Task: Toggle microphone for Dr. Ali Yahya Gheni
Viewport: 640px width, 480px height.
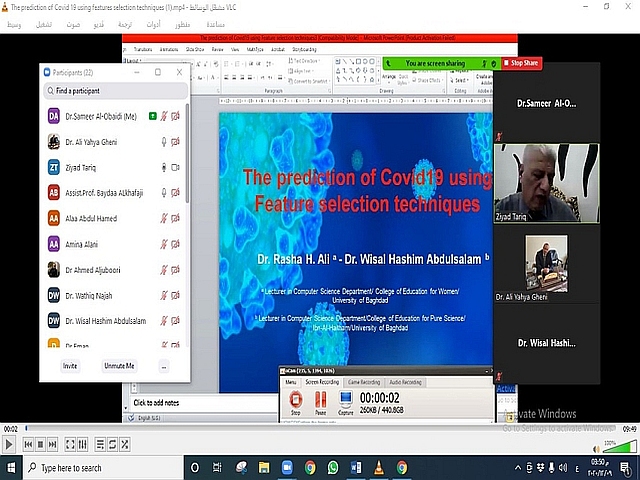Action: [163, 142]
